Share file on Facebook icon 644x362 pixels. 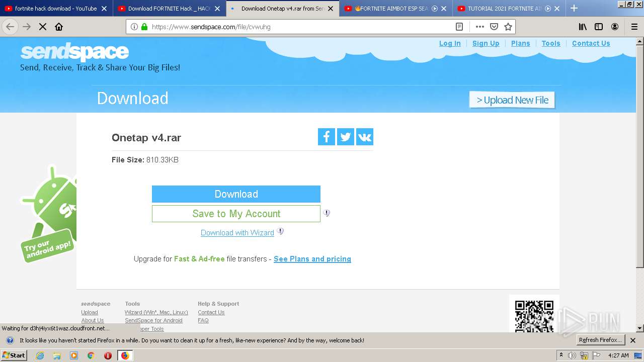click(327, 137)
